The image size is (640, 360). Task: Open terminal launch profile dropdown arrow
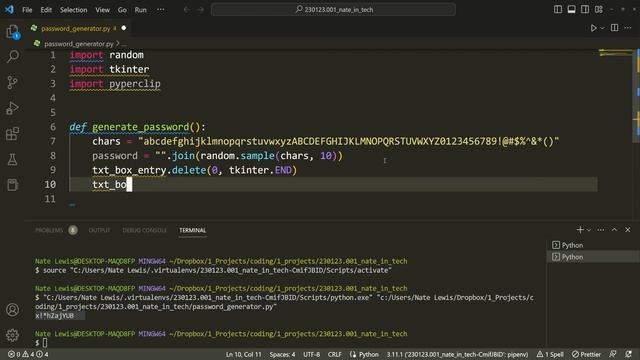589,230
